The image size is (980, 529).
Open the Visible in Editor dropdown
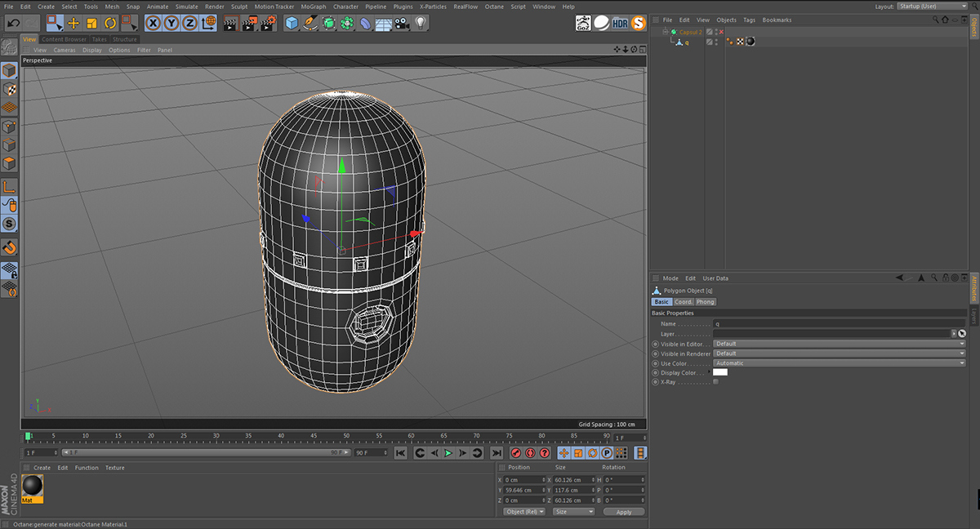point(839,344)
